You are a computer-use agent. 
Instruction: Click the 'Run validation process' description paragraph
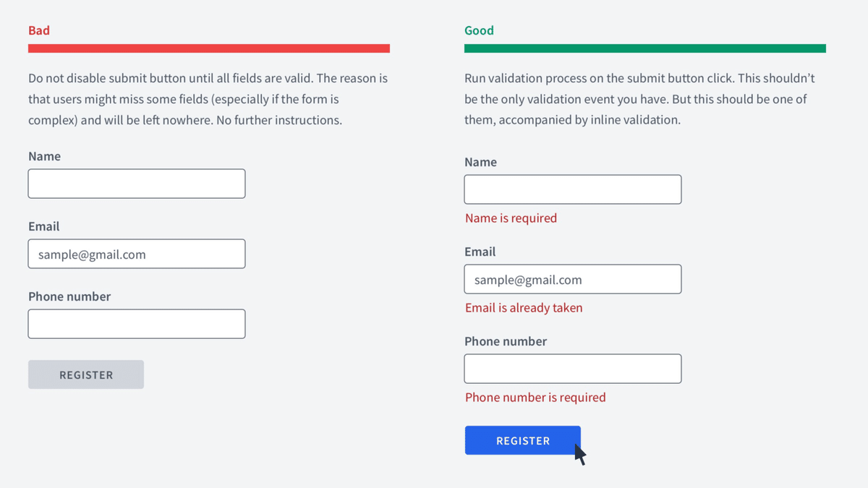pyautogui.click(x=639, y=99)
